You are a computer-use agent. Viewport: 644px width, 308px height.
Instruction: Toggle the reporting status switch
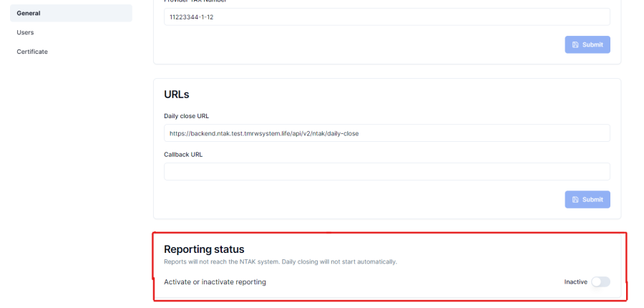[600, 281]
